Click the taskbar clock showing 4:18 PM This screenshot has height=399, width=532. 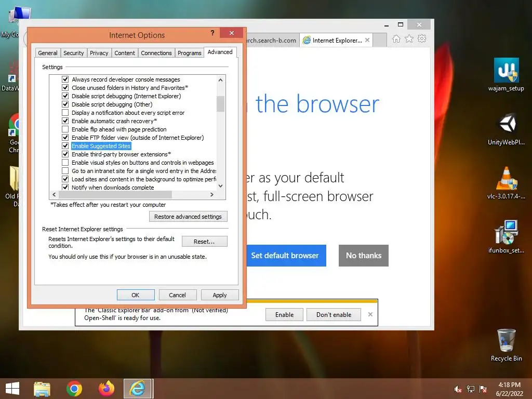509,389
